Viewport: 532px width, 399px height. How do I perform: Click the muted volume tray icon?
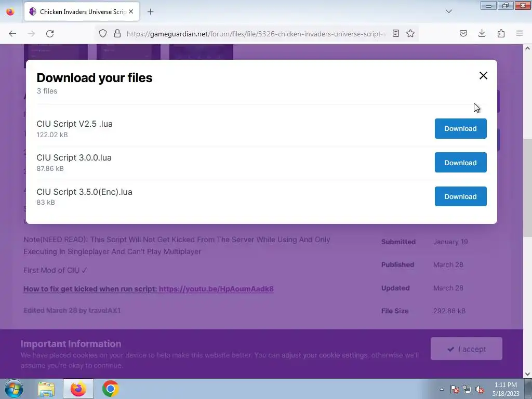coord(480,389)
